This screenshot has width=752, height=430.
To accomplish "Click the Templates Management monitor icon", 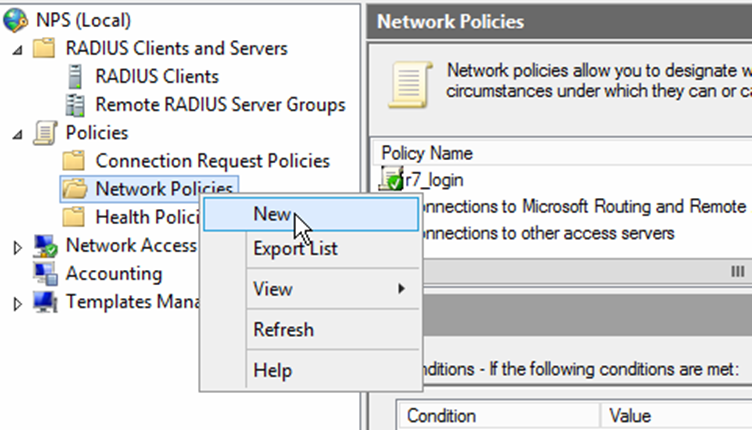I will [x=45, y=302].
